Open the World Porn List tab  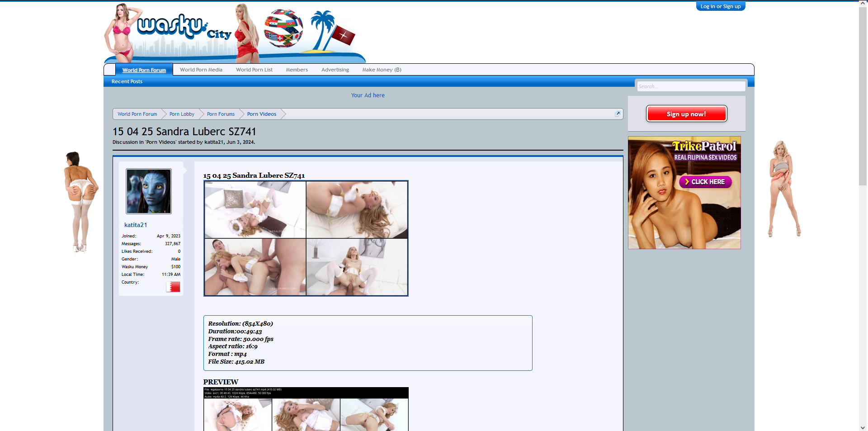tap(254, 70)
